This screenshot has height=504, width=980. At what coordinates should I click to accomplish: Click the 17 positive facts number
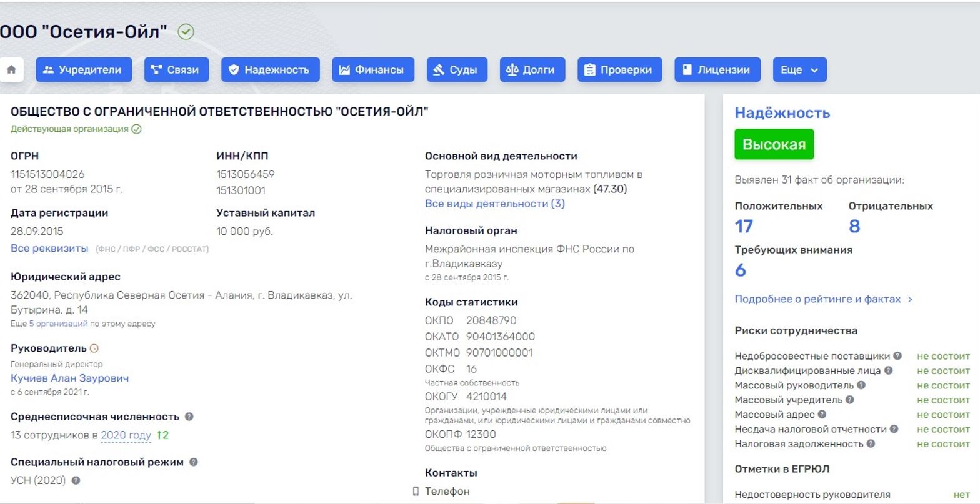tap(744, 226)
